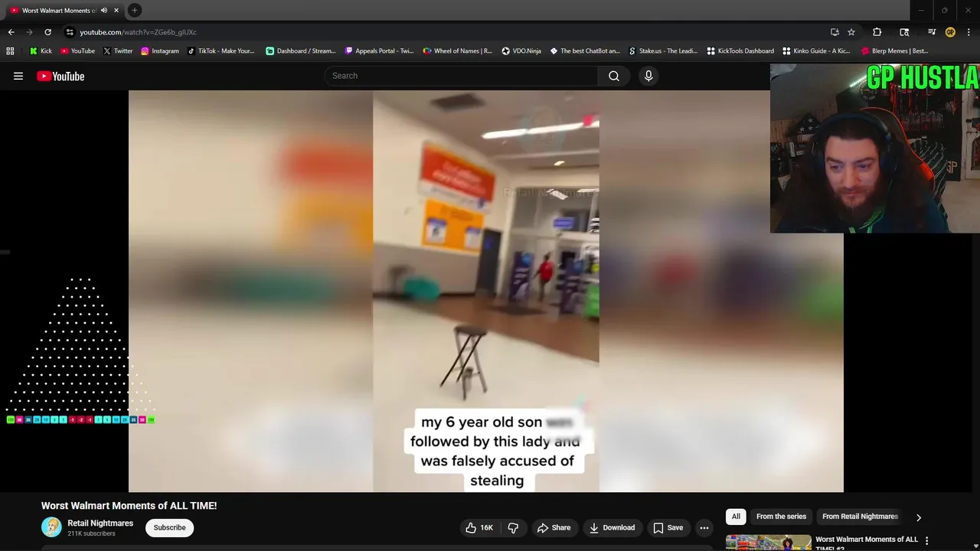The width and height of the screenshot is (980, 551).
Task: Search with your voice microphone
Action: click(648, 76)
